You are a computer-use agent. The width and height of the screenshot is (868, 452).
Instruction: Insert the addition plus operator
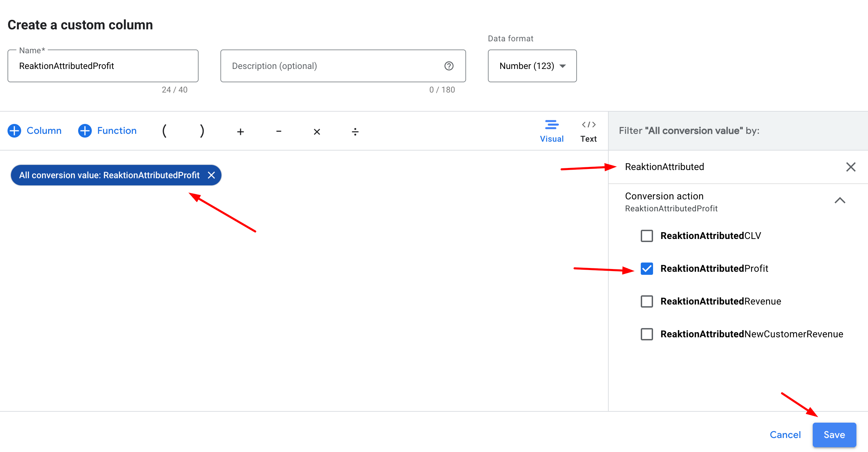[241, 131]
